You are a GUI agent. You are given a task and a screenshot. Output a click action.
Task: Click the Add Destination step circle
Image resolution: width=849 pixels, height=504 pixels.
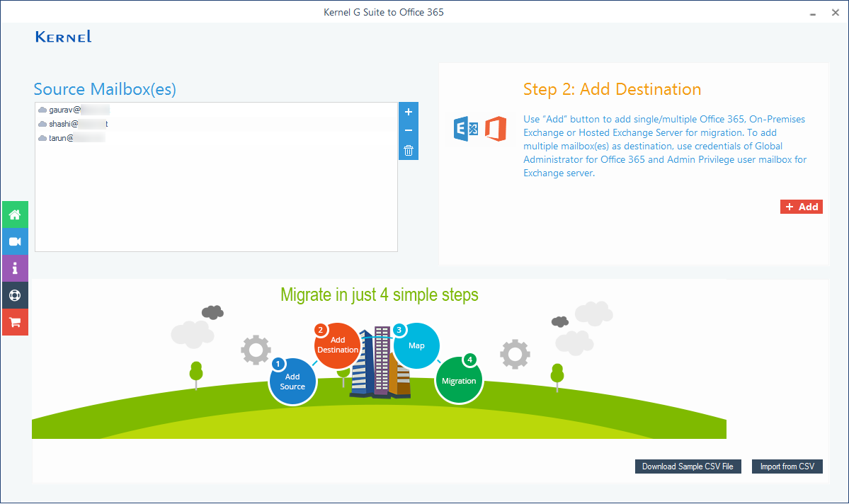click(337, 345)
